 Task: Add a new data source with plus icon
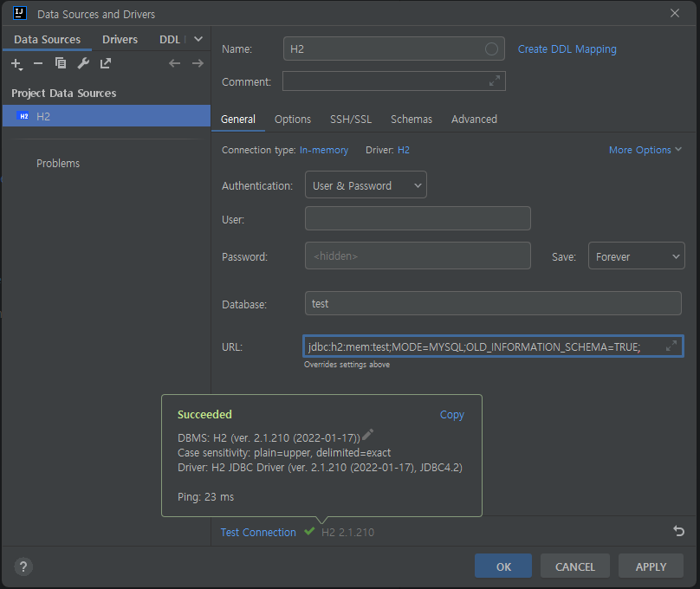click(x=16, y=64)
